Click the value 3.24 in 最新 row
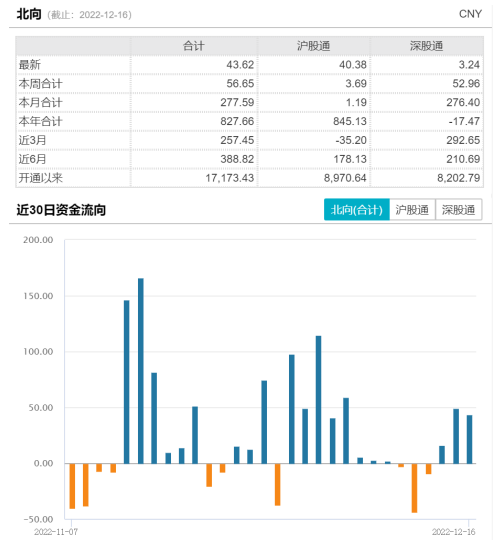500x540 pixels. (469, 65)
